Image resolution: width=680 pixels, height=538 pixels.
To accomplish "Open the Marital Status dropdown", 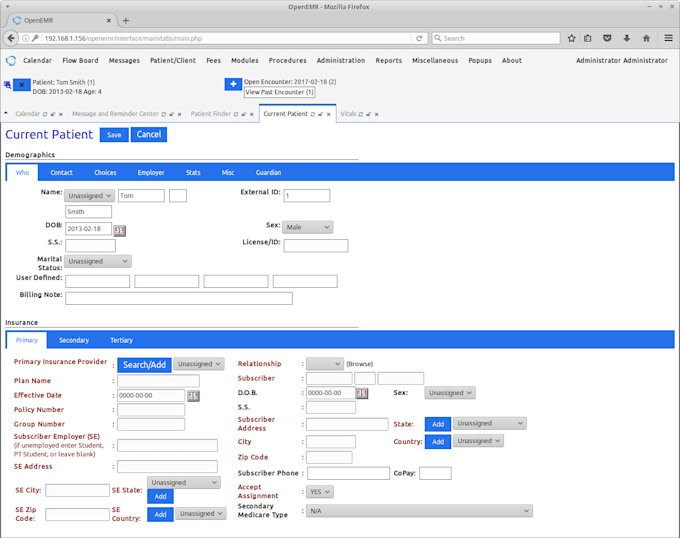I will (98, 261).
